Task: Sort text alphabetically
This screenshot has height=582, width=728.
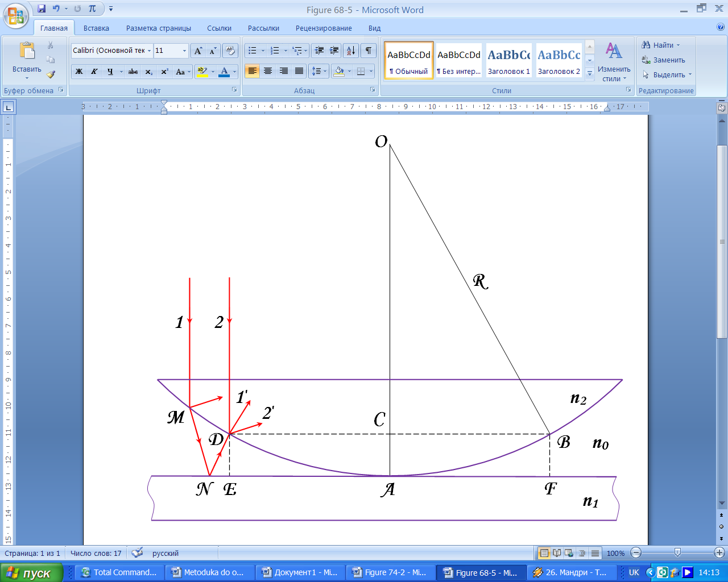Action: (351, 51)
